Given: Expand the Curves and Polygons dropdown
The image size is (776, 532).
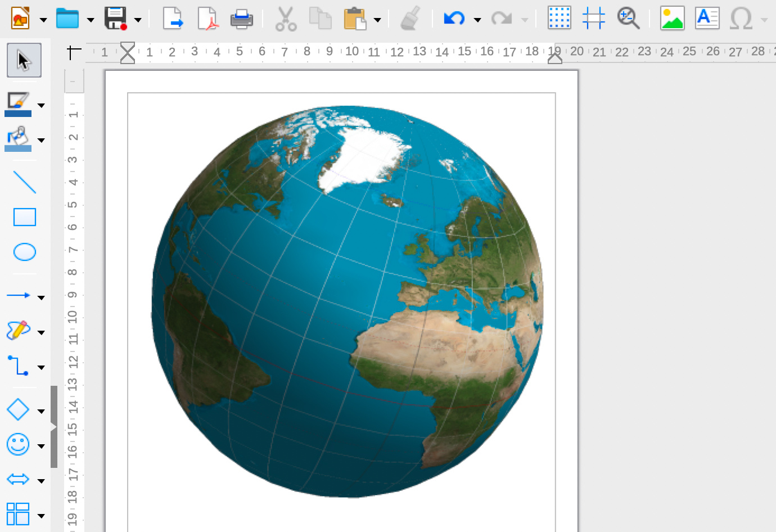Looking at the screenshot, I should [x=41, y=332].
